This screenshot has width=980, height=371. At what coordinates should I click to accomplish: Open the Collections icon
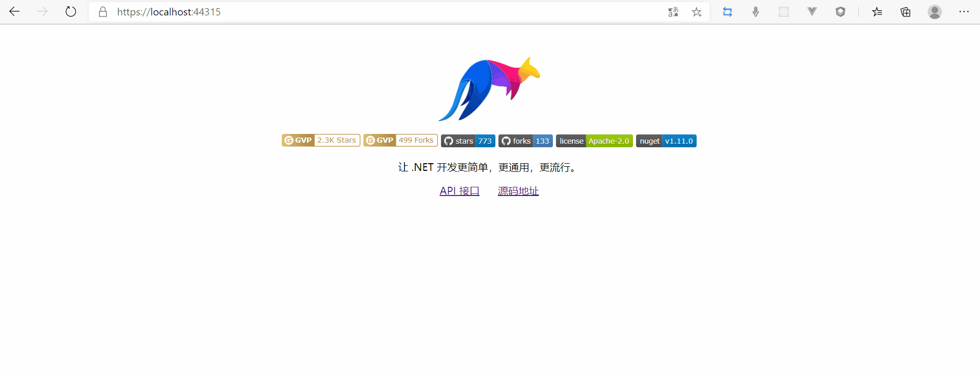point(906,12)
